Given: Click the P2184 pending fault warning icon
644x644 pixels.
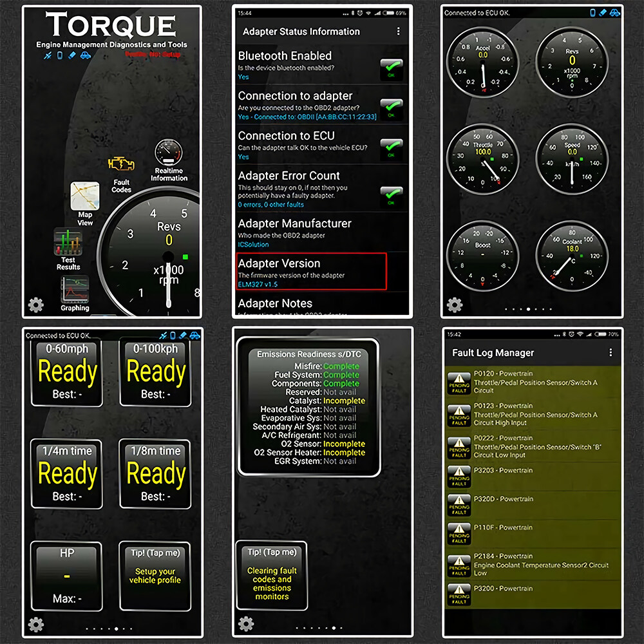Looking at the screenshot, I should coord(459,563).
